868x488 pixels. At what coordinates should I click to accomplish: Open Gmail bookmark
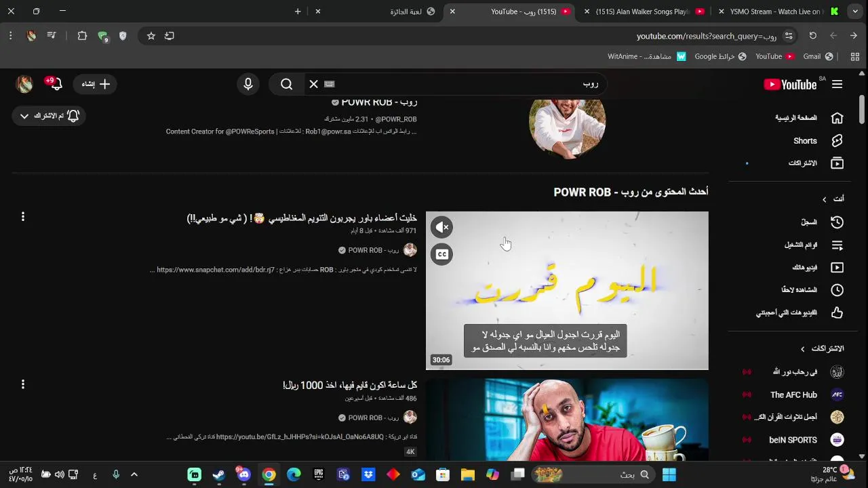818,57
